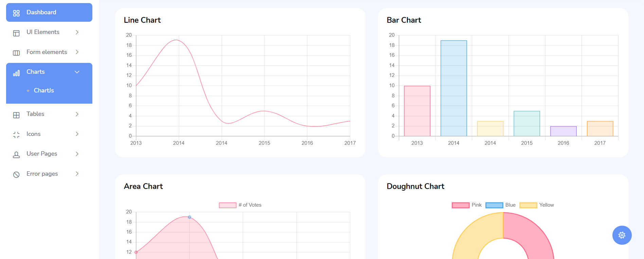Open the User Pages menu item

(49, 154)
